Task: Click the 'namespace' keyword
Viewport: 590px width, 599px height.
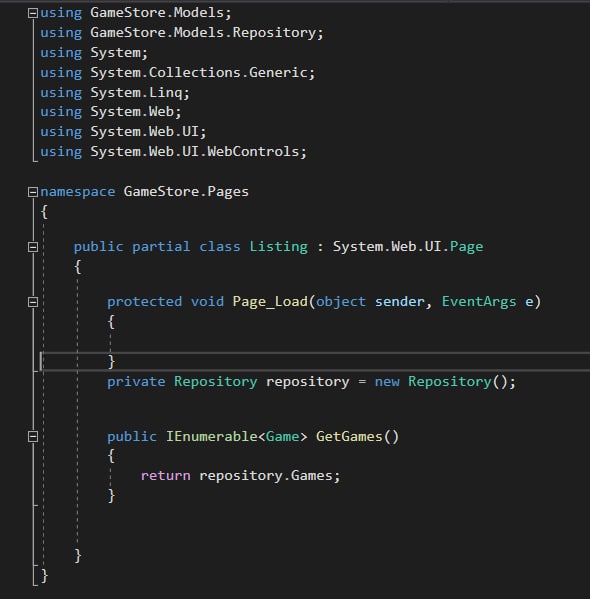Action: [x=78, y=192]
